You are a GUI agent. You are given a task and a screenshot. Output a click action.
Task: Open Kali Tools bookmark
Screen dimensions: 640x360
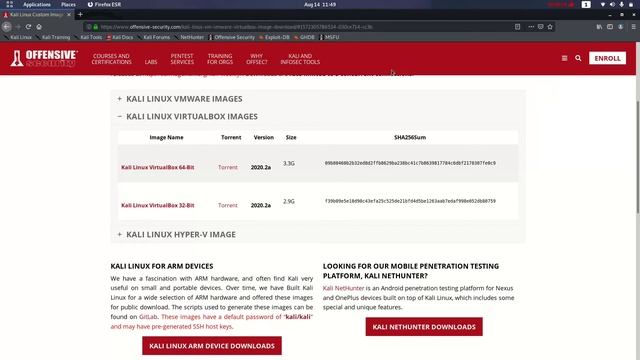88,37
